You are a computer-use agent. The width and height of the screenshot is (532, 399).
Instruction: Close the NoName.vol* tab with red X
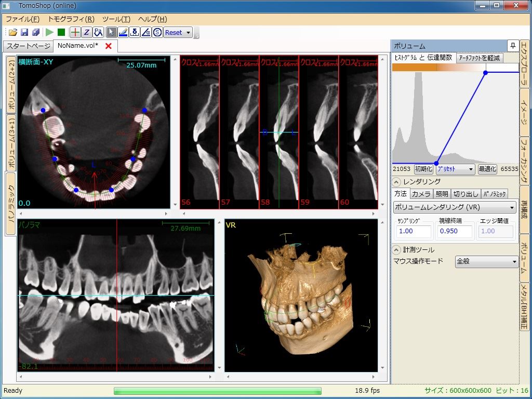coord(109,46)
